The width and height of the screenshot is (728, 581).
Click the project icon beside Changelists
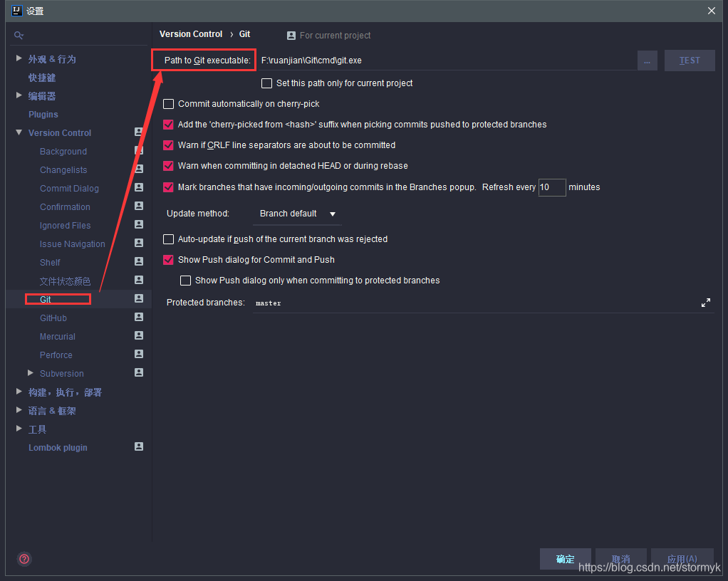(138, 169)
